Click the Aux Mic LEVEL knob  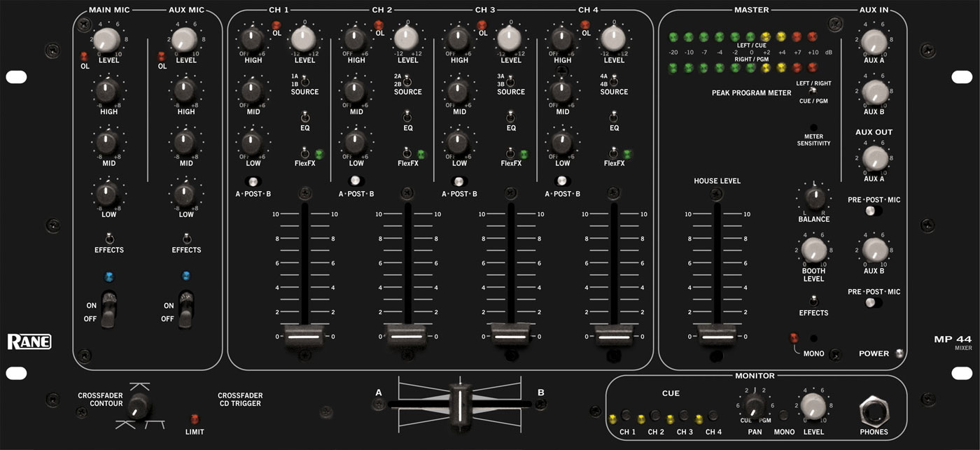click(x=185, y=40)
